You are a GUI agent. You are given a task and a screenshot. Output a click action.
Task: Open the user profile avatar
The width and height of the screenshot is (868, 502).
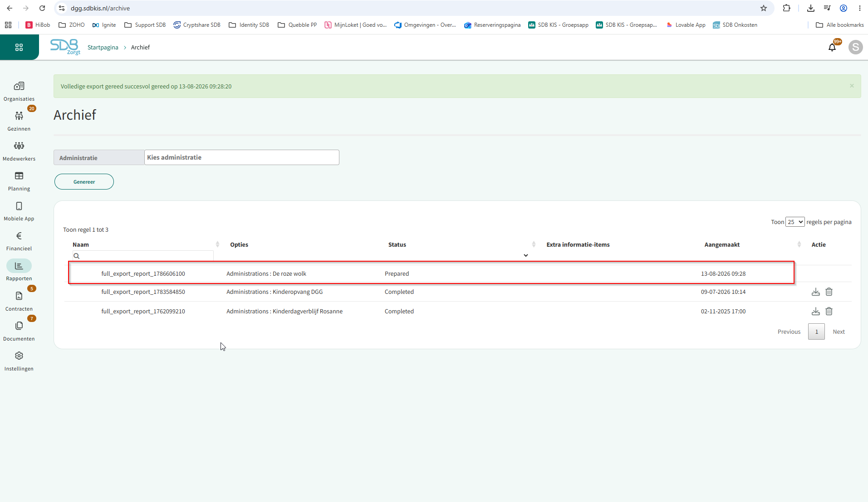coord(855,47)
